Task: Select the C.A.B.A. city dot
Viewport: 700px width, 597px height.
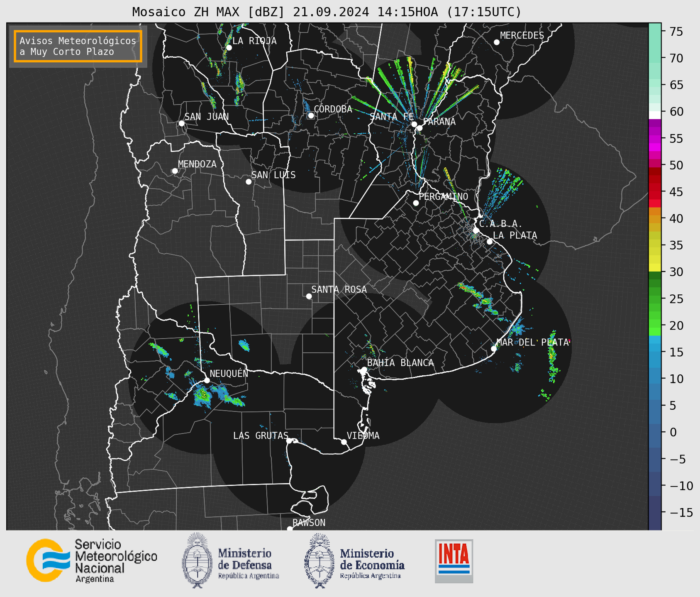Action: [476, 230]
